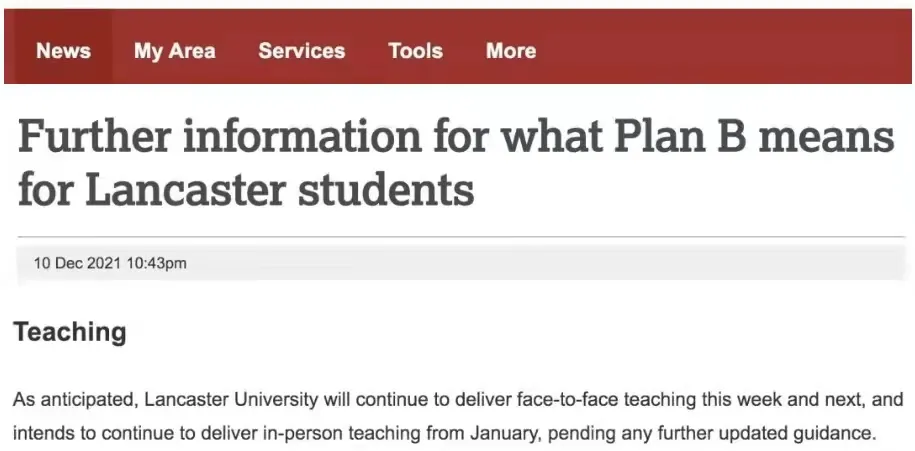Click 'Lancaster students' in the headline
This screenshot has width=915, height=451.
point(279,187)
